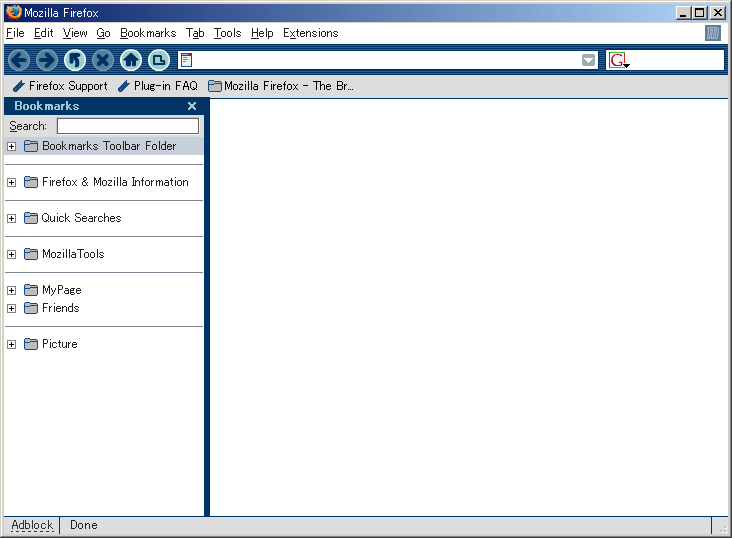Expand the MozillaTools folder
Screen dimensions: 732x538
12,254
